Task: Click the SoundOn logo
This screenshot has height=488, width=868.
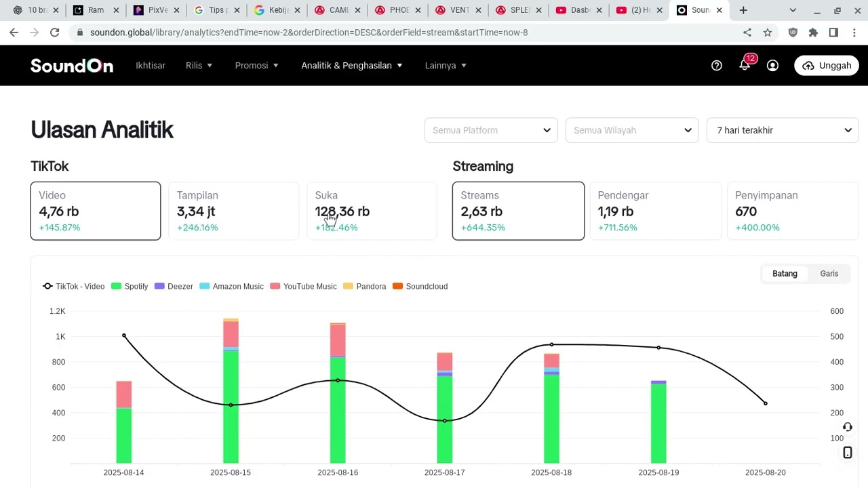Action: point(72,65)
